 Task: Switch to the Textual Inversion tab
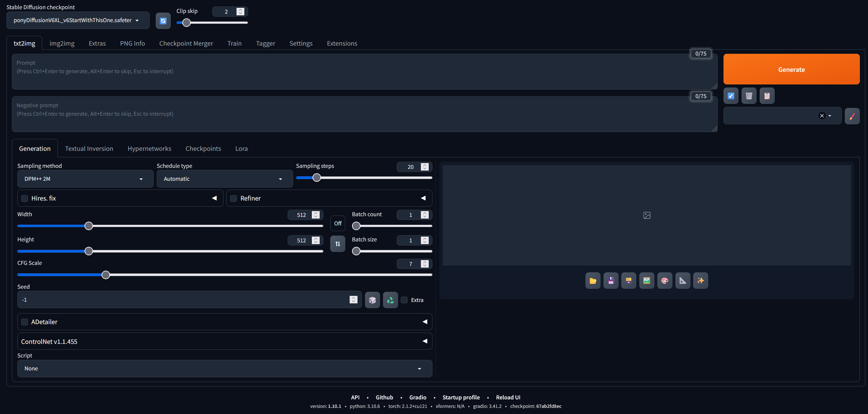coord(89,148)
